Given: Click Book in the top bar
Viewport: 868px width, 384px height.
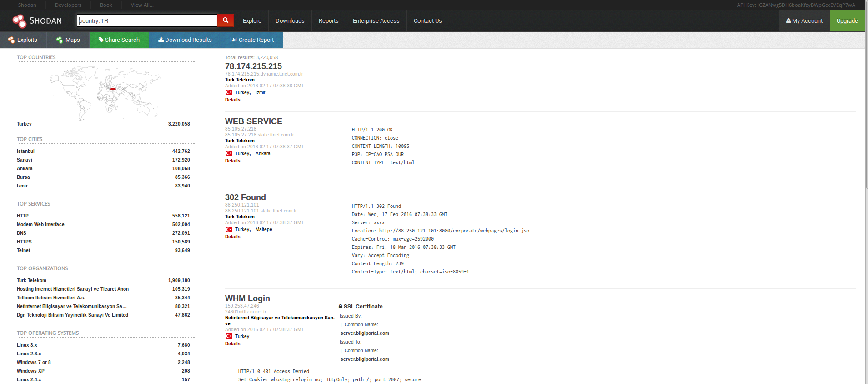Looking at the screenshot, I should coord(106,5).
